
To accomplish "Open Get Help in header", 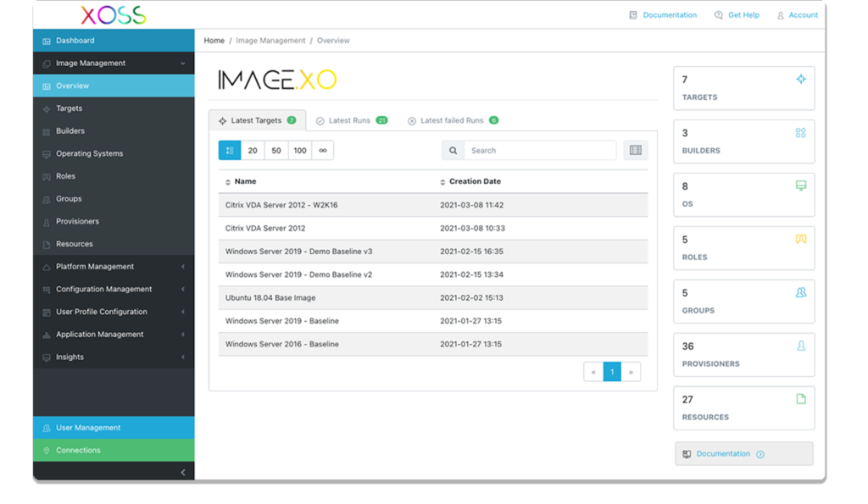I will coord(737,15).
